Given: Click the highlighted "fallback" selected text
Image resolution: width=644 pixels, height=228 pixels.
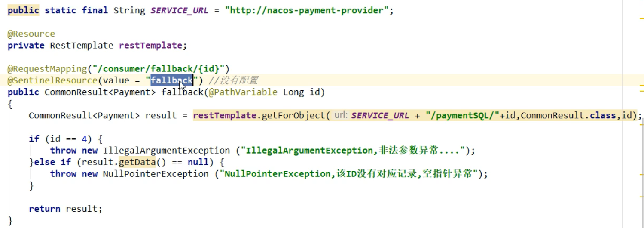Looking at the screenshot, I should click(171, 80).
